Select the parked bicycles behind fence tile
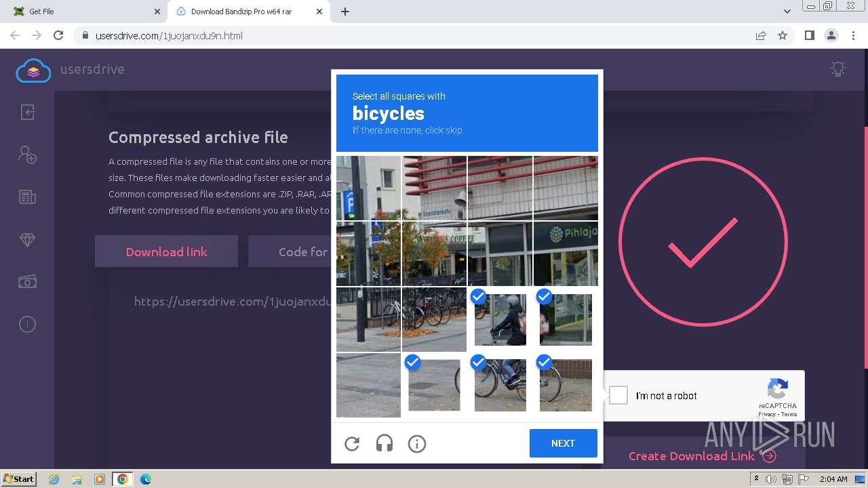This screenshot has height=488, width=868. pyautogui.click(x=434, y=319)
